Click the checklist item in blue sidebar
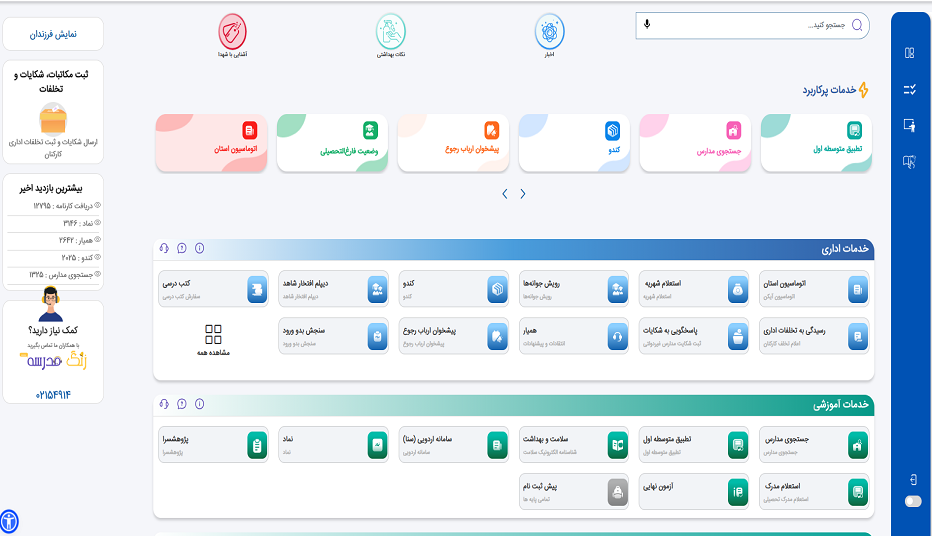 (x=909, y=89)
